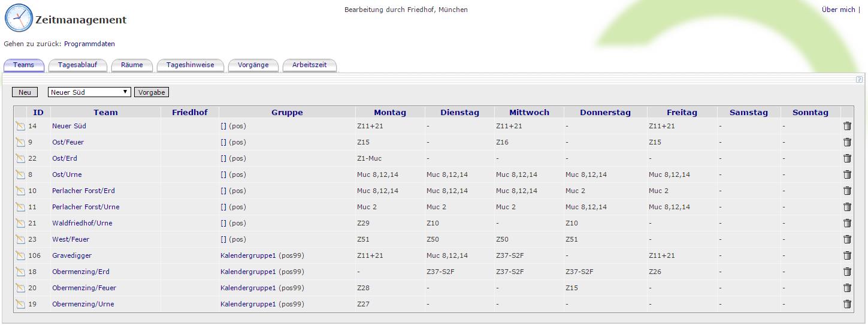Click trash icon for Obermenzing/Urne row
Viewport: 868px width, 325px height.
point(847,304)
